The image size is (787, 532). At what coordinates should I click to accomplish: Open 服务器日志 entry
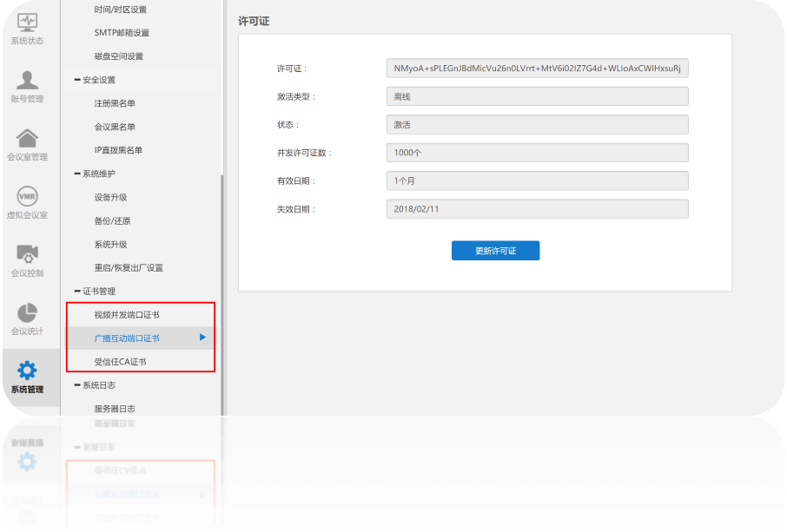[115, 409]
